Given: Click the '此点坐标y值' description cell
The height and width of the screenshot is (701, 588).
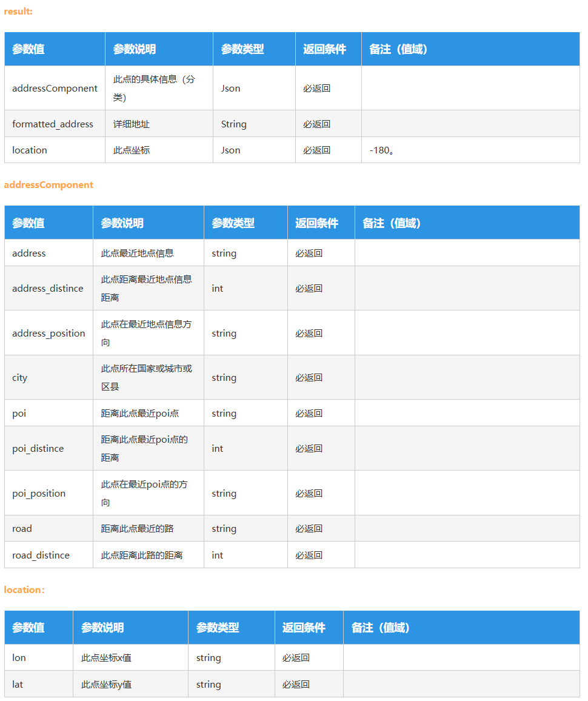Looking at the screenshot, I should 130,684.
